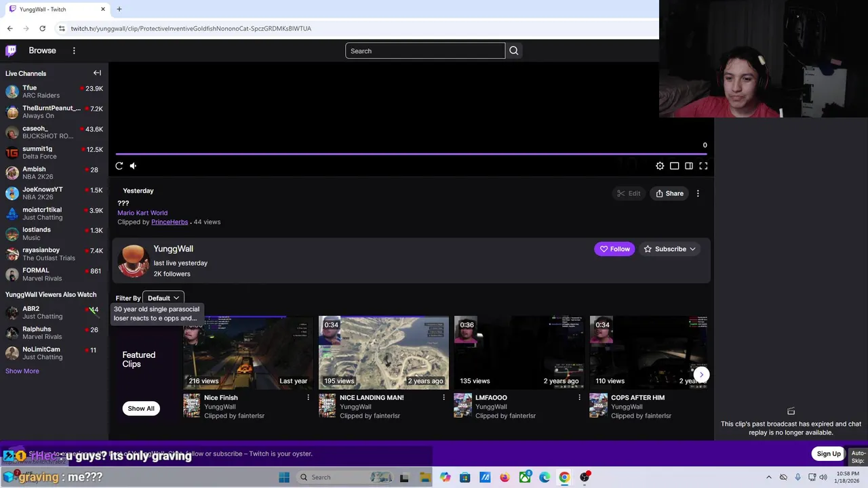Open the COPS AFTER HIM clip title
The height and width of the screenshot is (488, 868).
click(637, 398)
